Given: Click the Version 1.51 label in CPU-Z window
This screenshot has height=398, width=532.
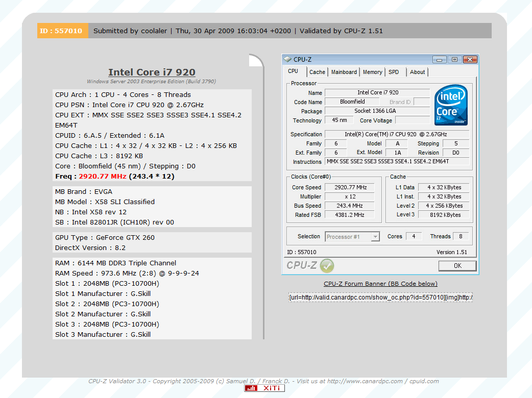Looking at the screenshot, I should [x=452, y=252].
